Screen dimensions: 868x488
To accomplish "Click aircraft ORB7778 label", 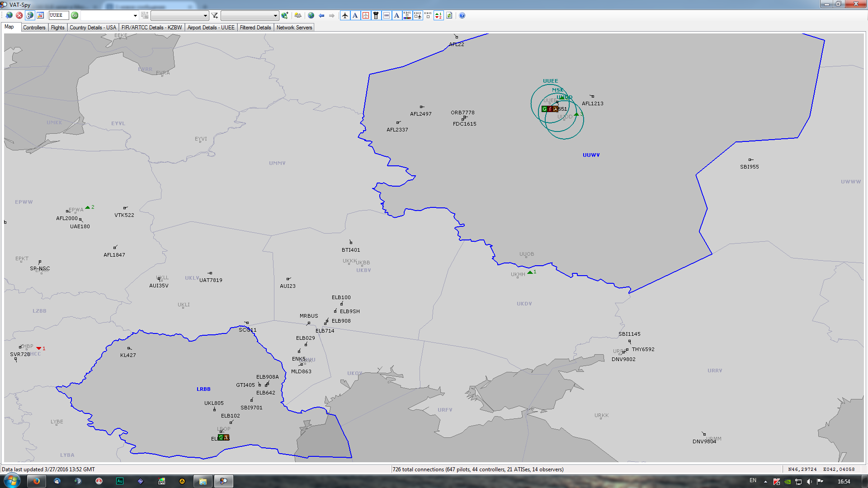I will point(462,113).
